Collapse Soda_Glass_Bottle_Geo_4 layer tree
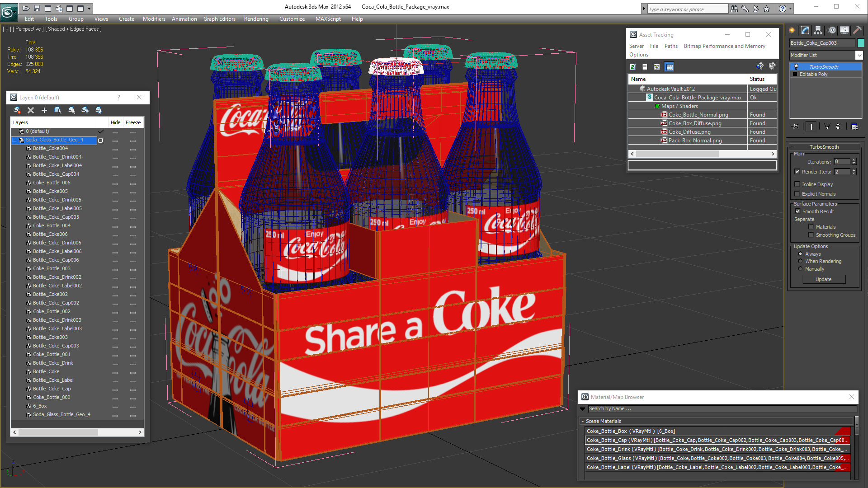Screen dimensions: 868x488 point(14,140)
